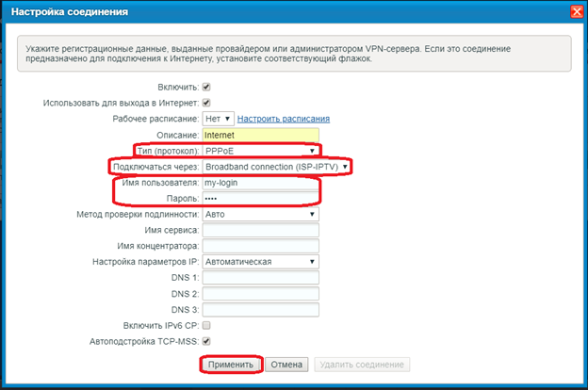Viewport: 588px width, 390px height.
Task: Close the Настройка соединения dialog
Action: coord(575,12)
